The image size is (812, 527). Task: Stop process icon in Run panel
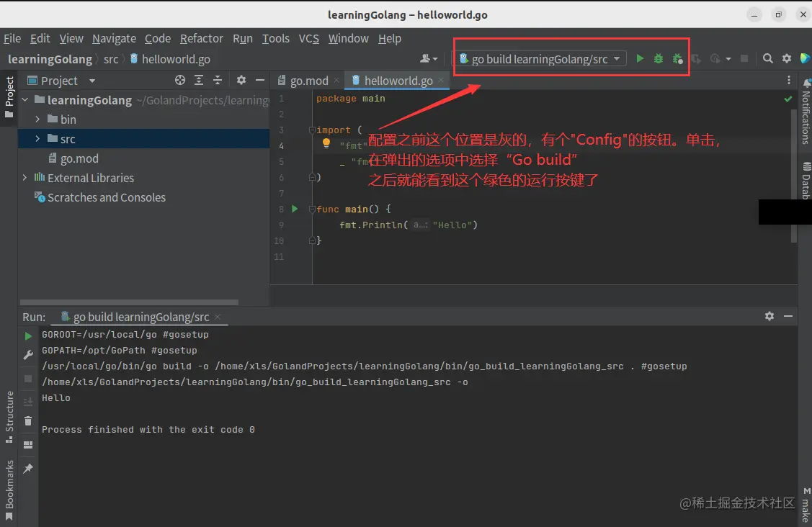coord(28,379)
